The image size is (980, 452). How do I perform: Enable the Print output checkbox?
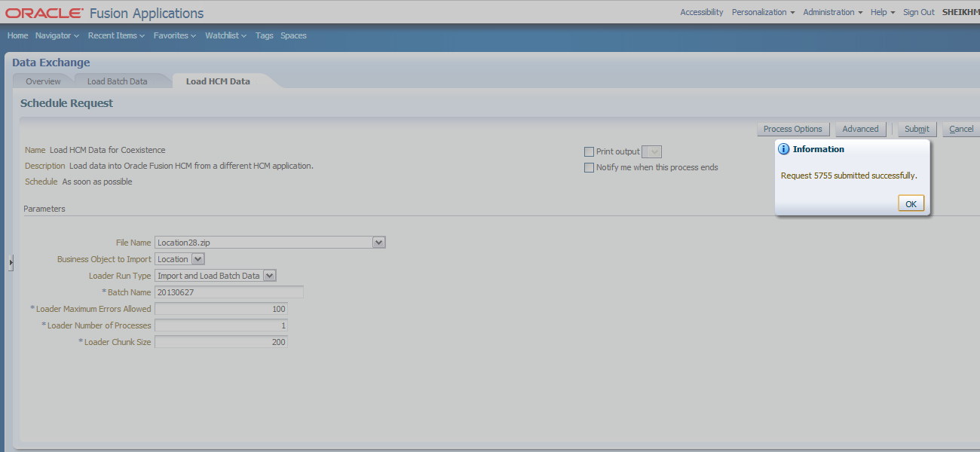point(590,151)
